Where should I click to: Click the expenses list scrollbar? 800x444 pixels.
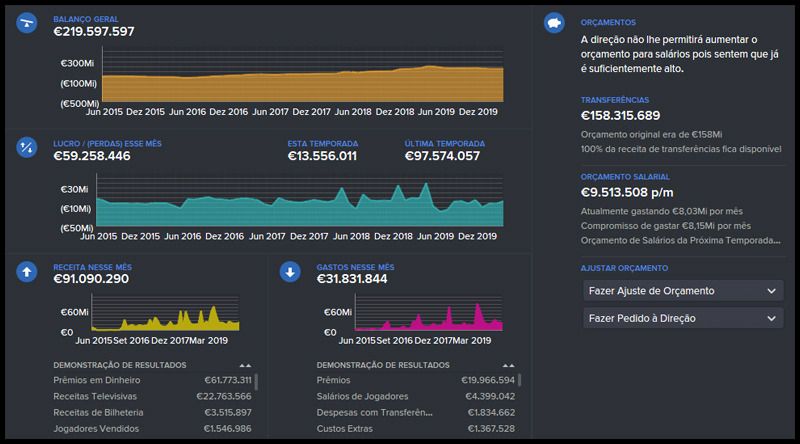521,382
